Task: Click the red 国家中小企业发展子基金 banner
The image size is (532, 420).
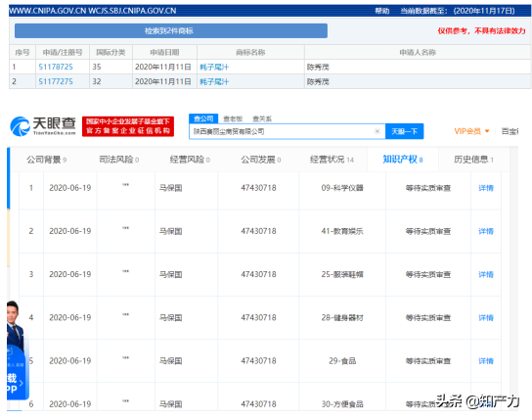Action: (x=128, y=126)
